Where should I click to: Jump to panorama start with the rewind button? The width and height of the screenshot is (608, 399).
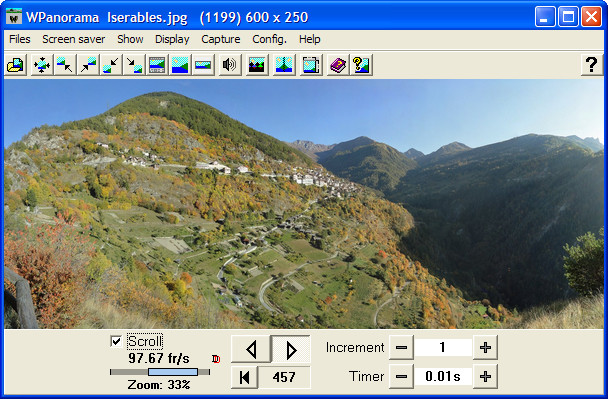(x=244, y=377)
